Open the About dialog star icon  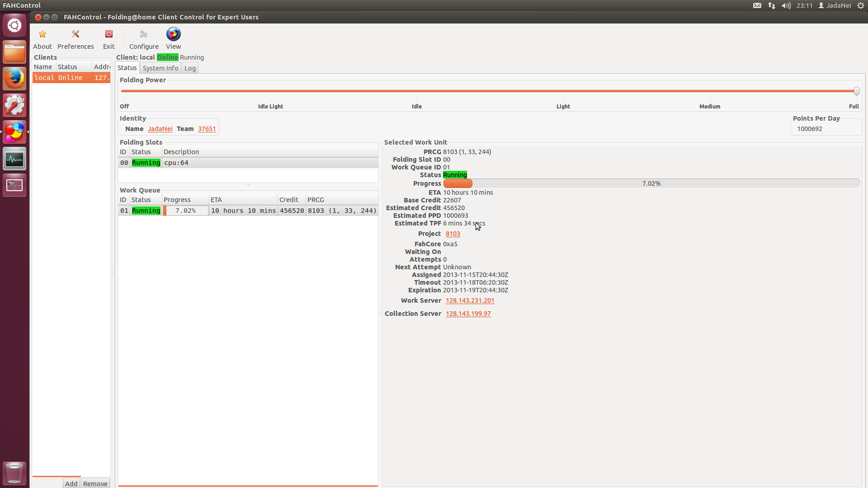pos(42,34)
